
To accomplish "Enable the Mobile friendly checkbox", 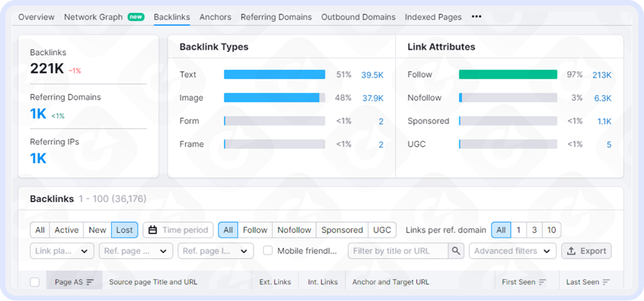I will pos(268,251).
